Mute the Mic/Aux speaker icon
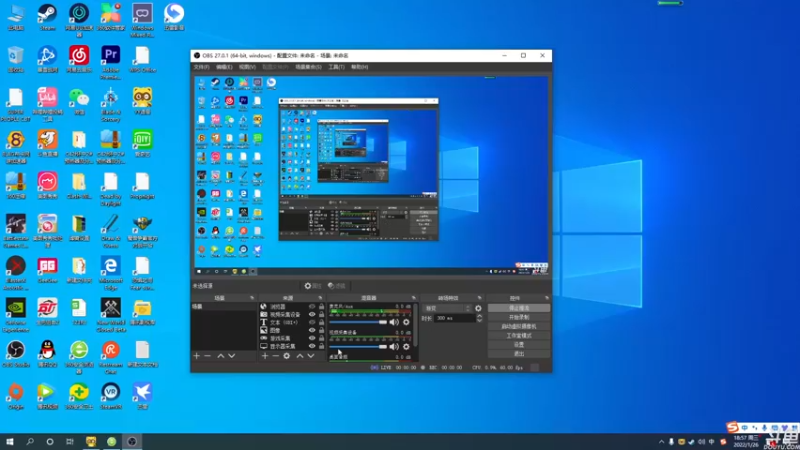This screenshot has width=800, height=450. (394, 322)
